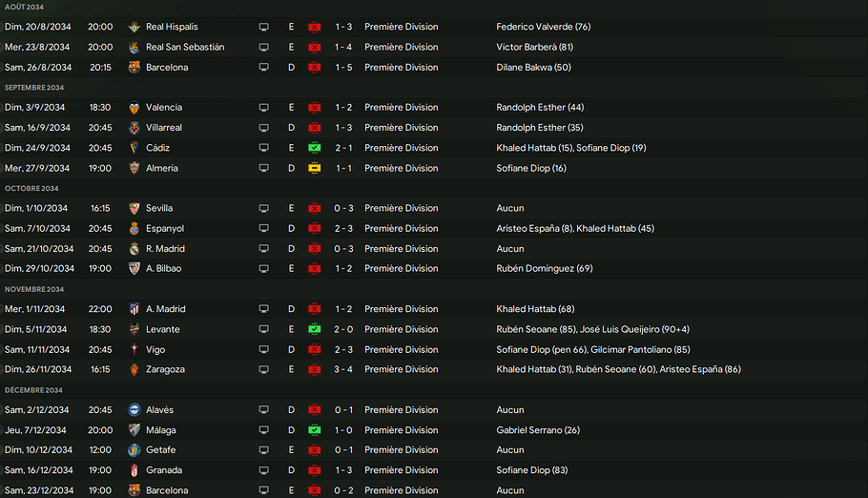Open the 3 - 4 score against Zaragoza
The image size is (868, 498).
(x=343, y=369)
